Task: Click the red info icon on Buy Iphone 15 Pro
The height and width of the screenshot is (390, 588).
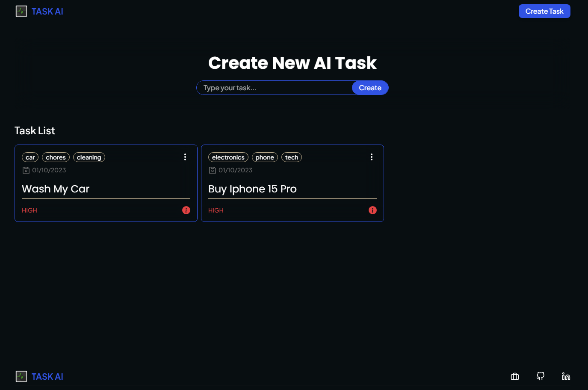Action: tap(372, 210)
